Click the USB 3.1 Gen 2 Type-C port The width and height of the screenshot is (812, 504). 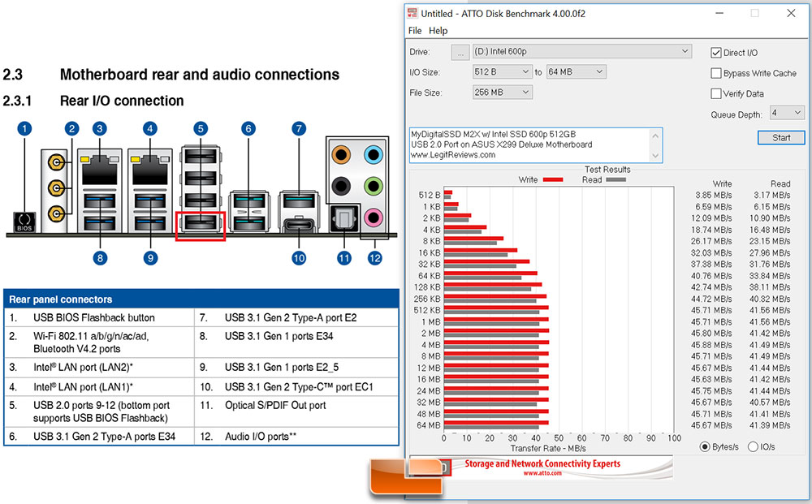click(x=299, y=225)
